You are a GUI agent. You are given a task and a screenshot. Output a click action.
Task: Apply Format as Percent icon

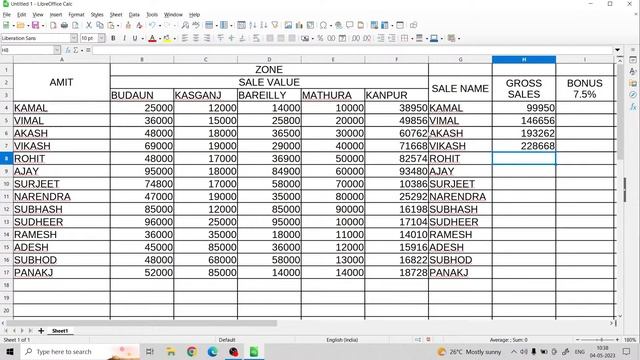click(320, 38)
